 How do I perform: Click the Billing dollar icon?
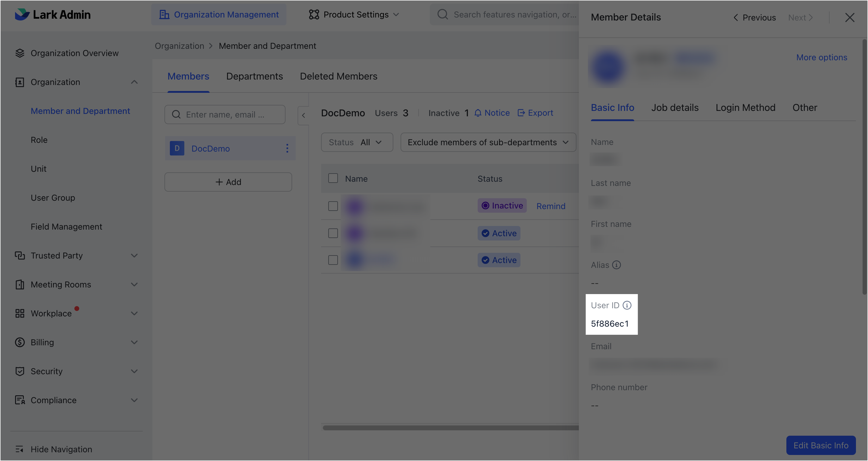point(20,342)
